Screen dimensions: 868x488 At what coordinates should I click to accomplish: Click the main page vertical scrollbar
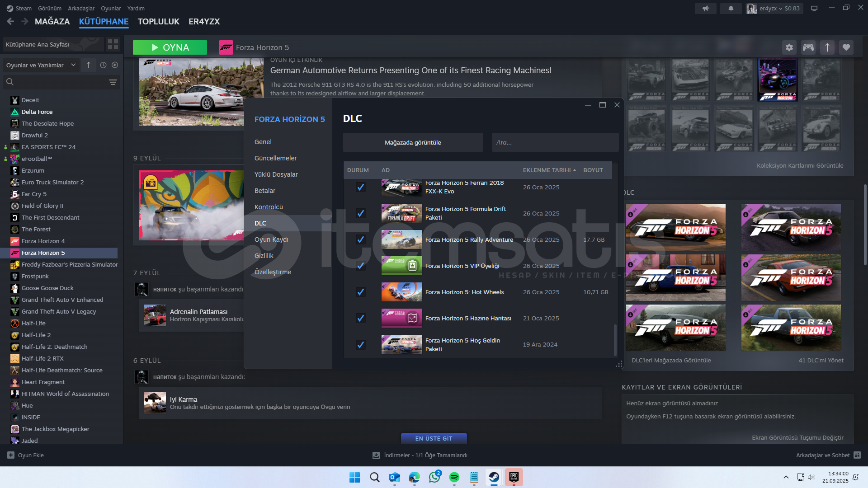865,225
